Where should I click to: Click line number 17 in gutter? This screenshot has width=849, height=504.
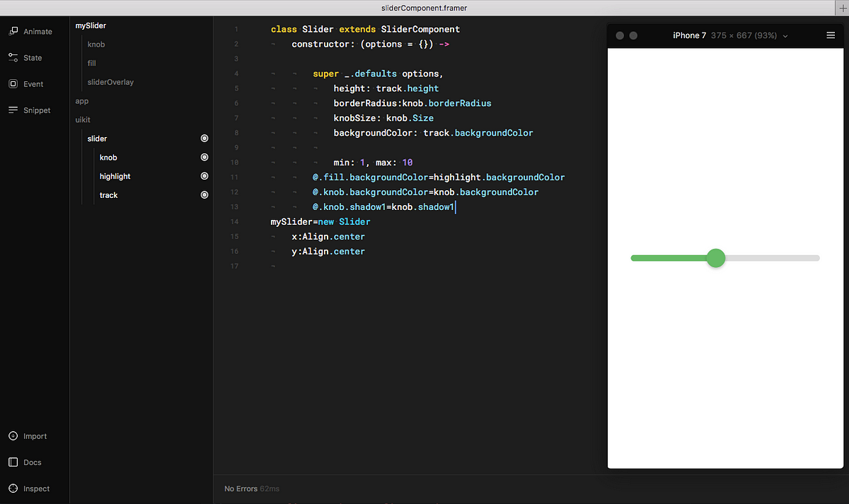235,266
